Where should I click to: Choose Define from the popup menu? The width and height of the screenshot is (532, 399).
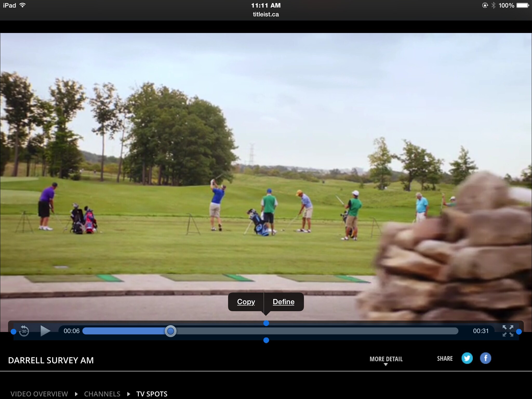283,302
